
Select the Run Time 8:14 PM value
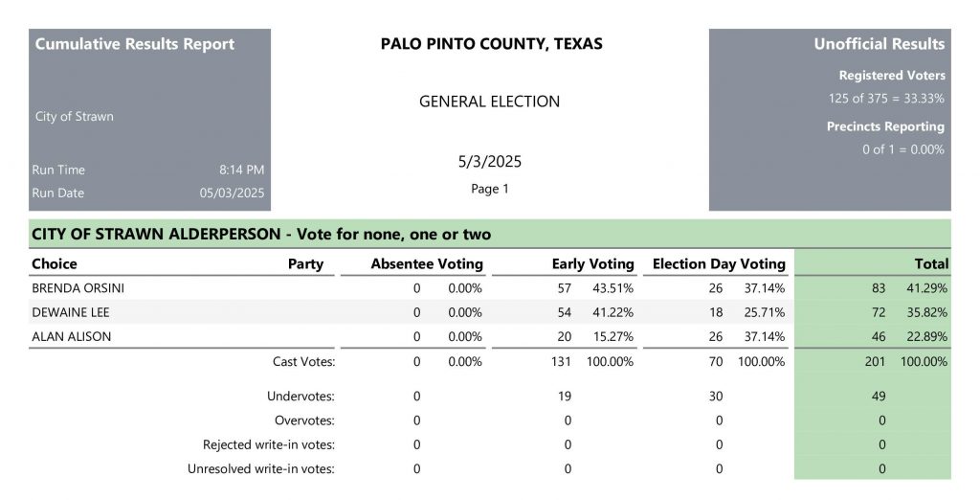241,170
